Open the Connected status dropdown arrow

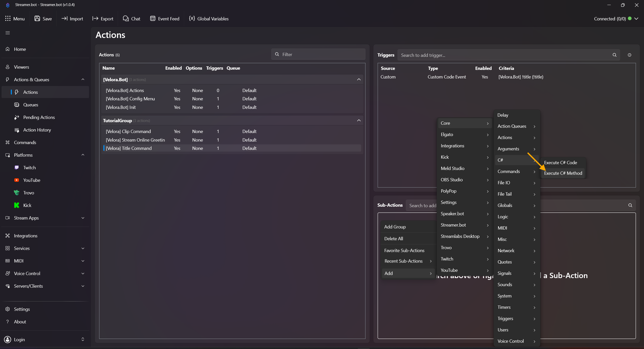[x=636, y=19]
